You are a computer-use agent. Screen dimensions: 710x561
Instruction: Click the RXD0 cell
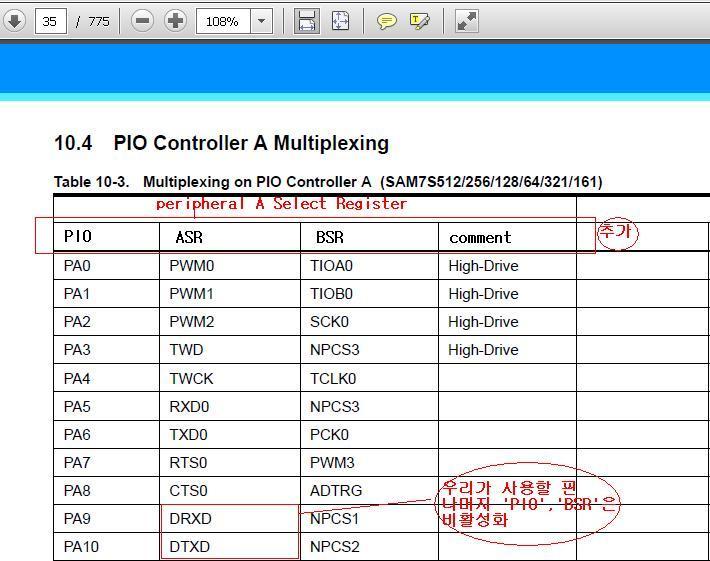(x=230, y=407)
